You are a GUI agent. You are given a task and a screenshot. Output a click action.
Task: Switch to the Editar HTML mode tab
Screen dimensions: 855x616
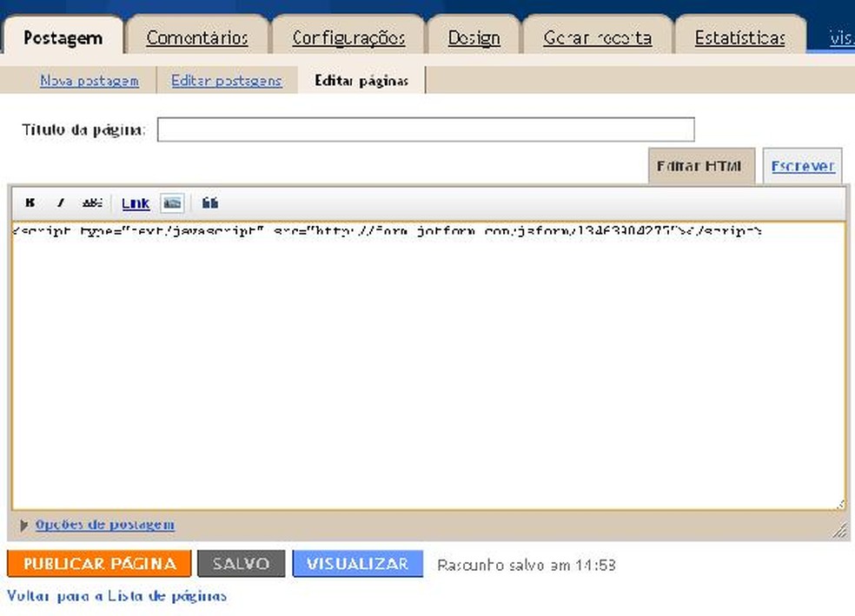point(701,166)
